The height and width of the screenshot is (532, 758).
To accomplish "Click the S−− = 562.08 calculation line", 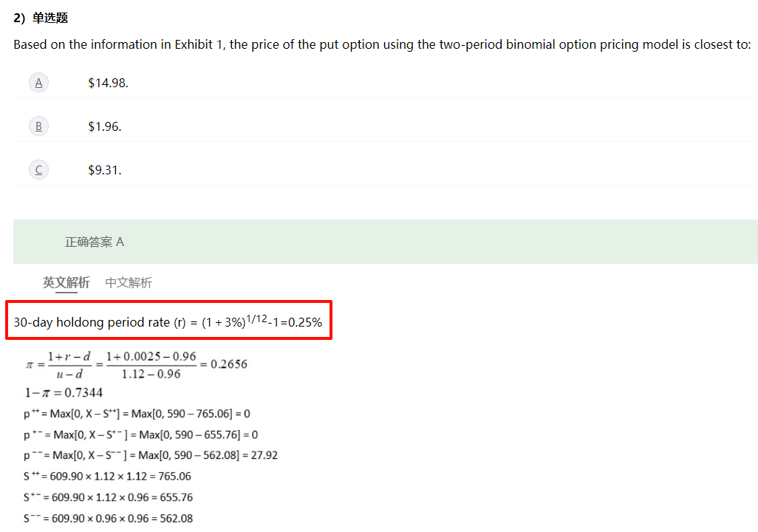I will point(108,518).
